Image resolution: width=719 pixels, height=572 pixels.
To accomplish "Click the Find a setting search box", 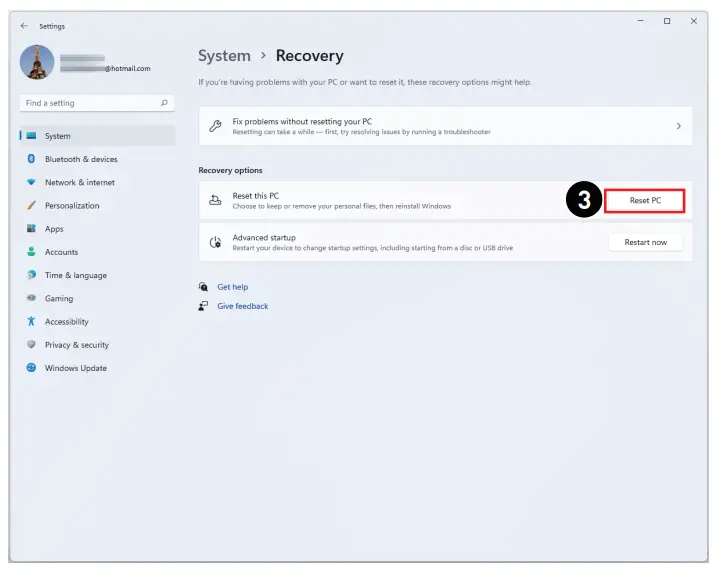I will click(88, 103).
